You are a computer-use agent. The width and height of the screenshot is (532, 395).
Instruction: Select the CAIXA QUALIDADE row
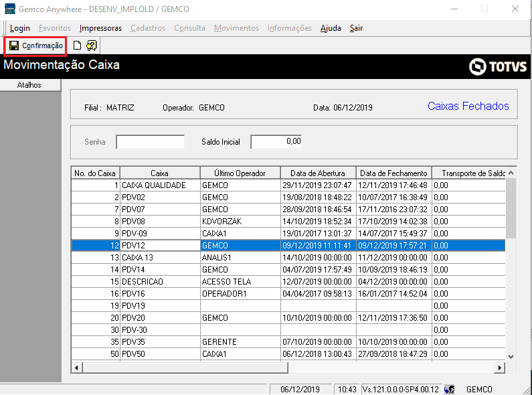pos(288,185)
